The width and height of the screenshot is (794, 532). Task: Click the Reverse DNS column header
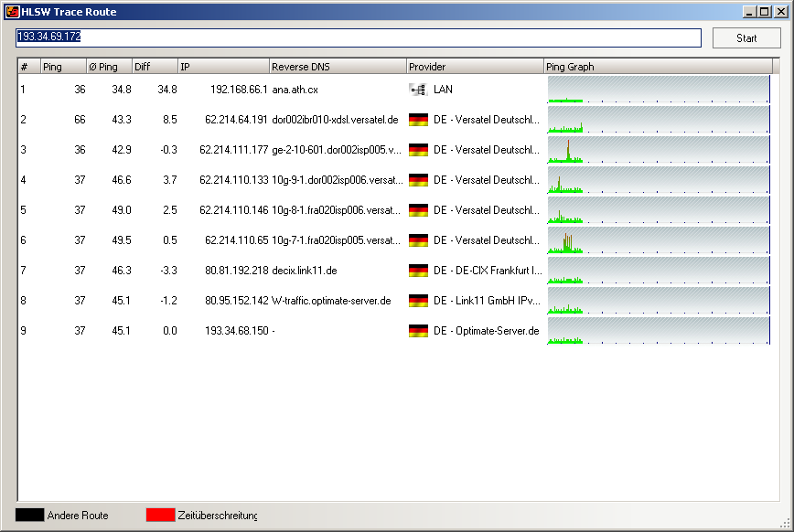click(x=338, y=67)
